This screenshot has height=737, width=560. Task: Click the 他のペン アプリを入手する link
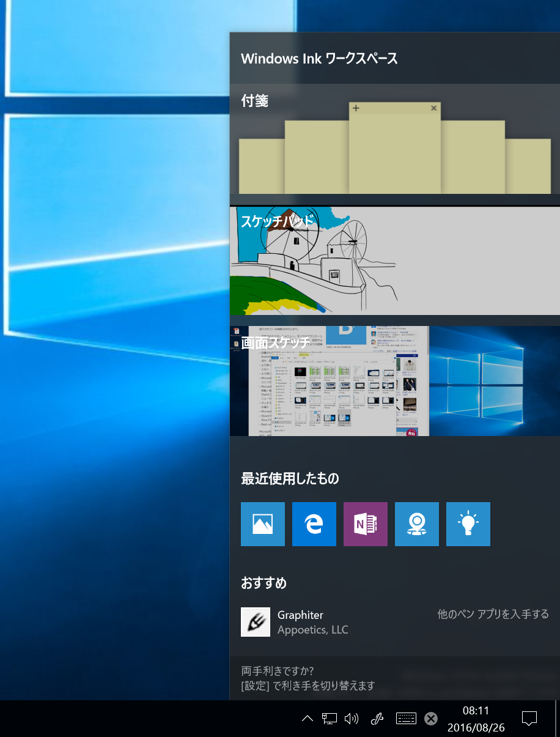click(x=493, y=614)
